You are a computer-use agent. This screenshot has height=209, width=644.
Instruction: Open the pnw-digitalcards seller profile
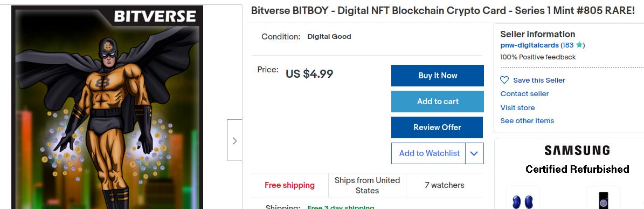point(529,45)
